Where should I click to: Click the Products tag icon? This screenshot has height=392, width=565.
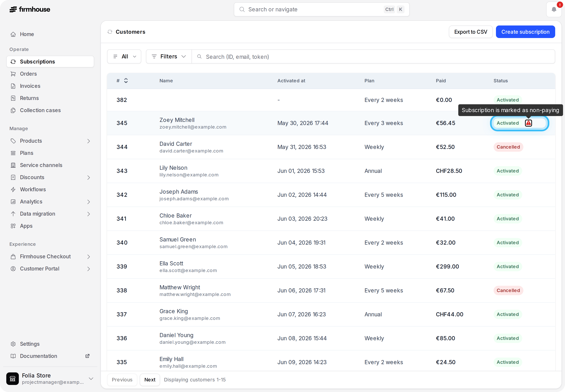coord(13,141)
